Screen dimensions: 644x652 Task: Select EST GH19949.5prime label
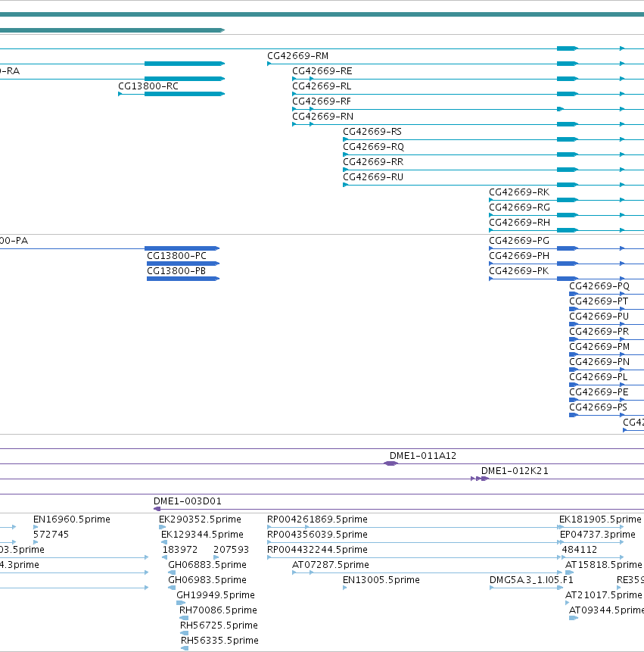216,595
